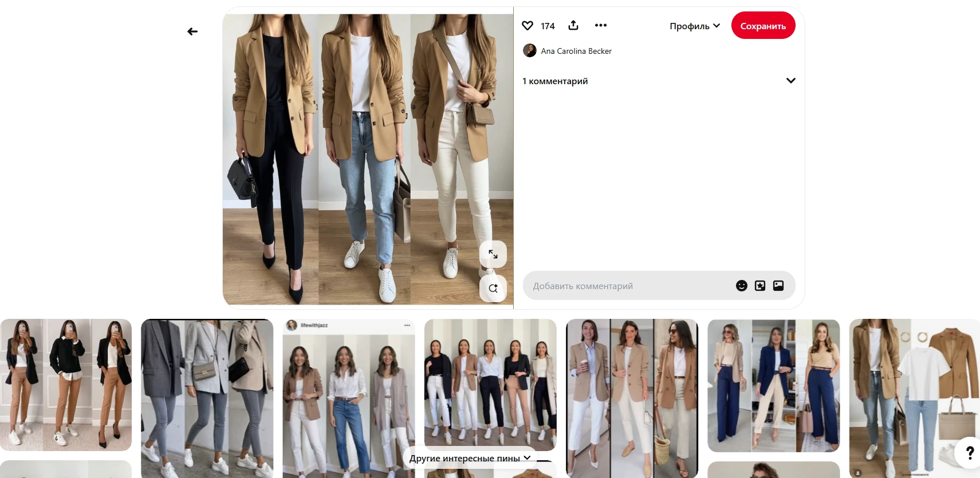Viewport: 980px width, 478px height.
Task: Like the pin with heart icon
Action: 528,26
